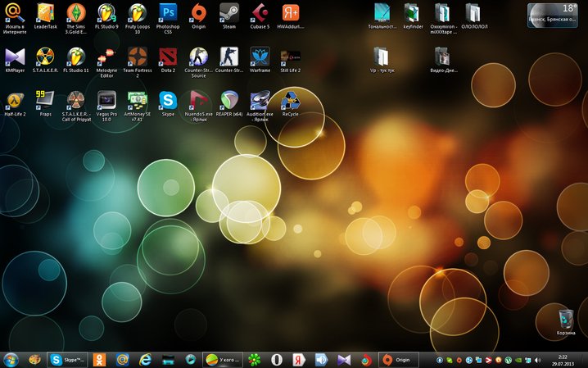The width and height of the screenshot is (588, 368).
Task: Launch KMPlayer from desktop
Action: tap(15, 60)
